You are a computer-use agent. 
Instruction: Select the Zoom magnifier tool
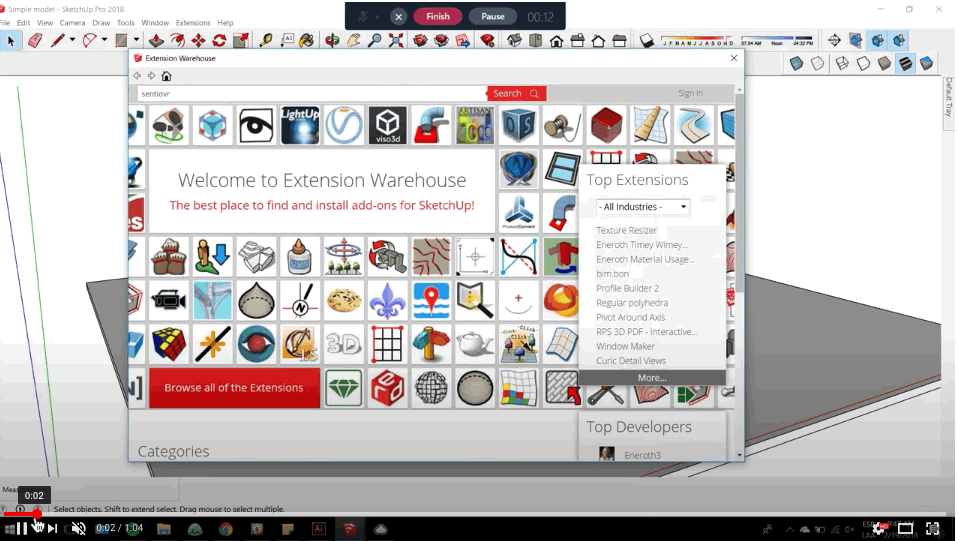(x=375, y=41)
